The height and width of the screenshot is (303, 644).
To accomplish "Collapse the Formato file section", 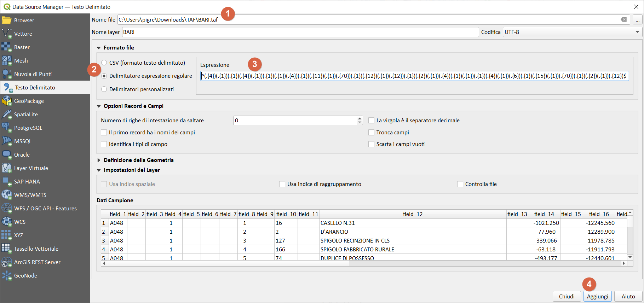I will [99, 48].
